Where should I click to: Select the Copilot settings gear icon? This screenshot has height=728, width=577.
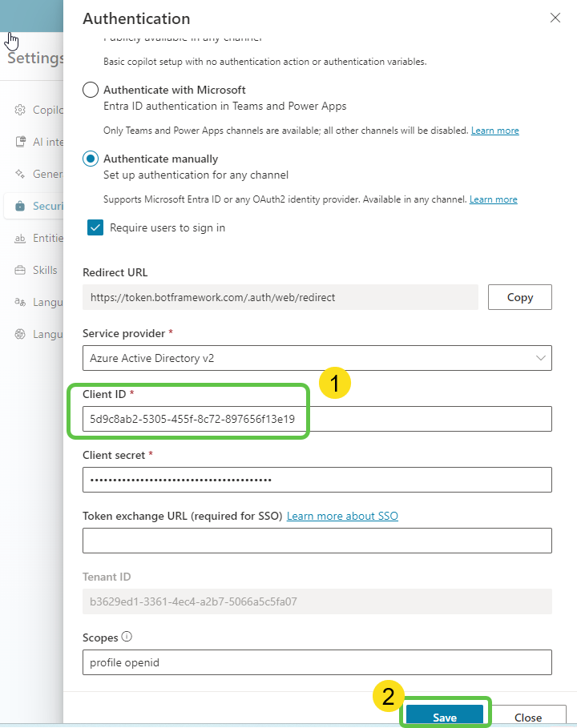click(18, 110)
